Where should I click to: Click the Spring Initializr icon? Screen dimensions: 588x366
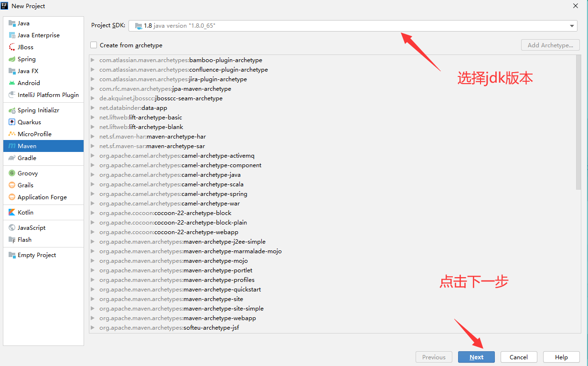coord(12,110)
